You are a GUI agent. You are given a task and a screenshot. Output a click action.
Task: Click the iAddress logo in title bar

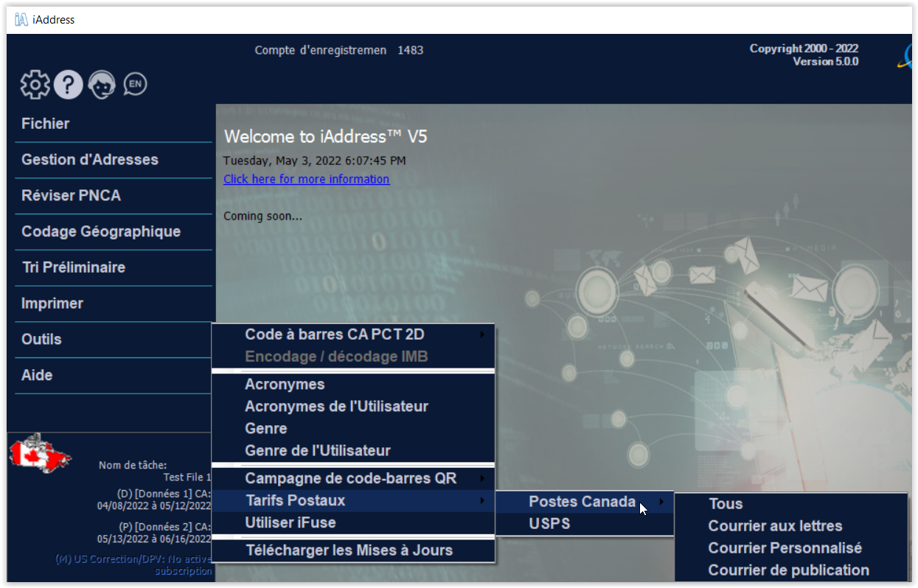tap(21, 20)
